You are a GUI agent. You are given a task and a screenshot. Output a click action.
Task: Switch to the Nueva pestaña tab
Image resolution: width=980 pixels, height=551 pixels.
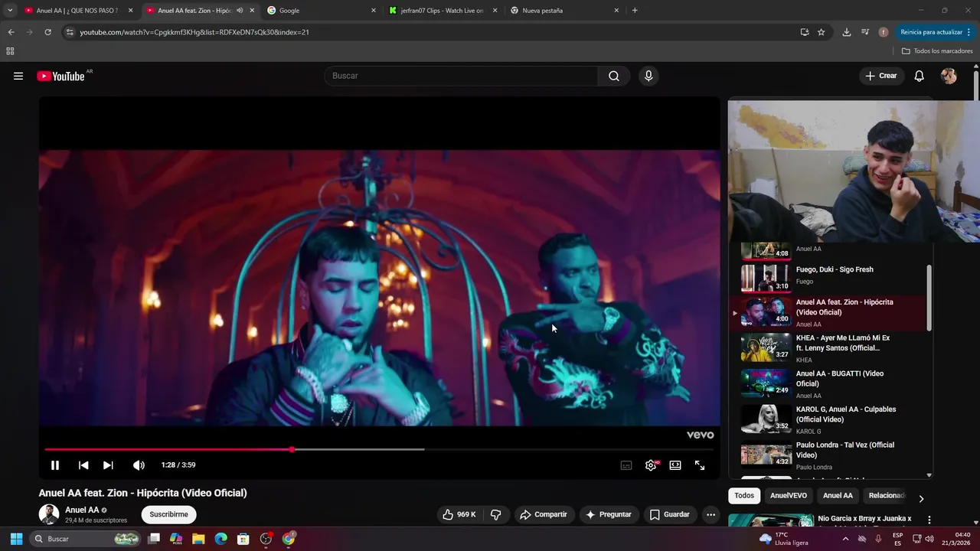click(x=564, y=11)
